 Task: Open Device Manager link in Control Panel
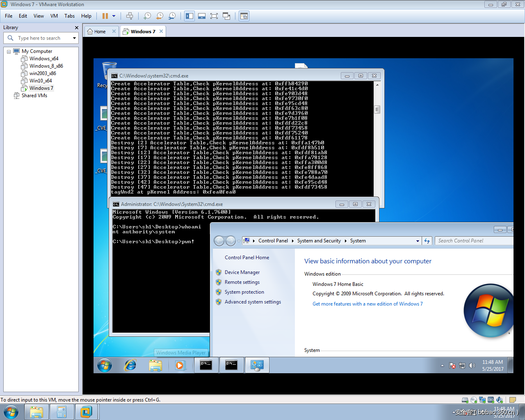point(242,272)
